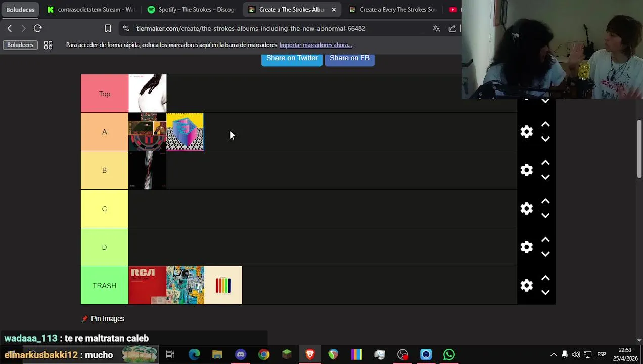This screenshot has height=364, width=643.
Task: Move tier A row up with arrow
Action: pos(545,124)
